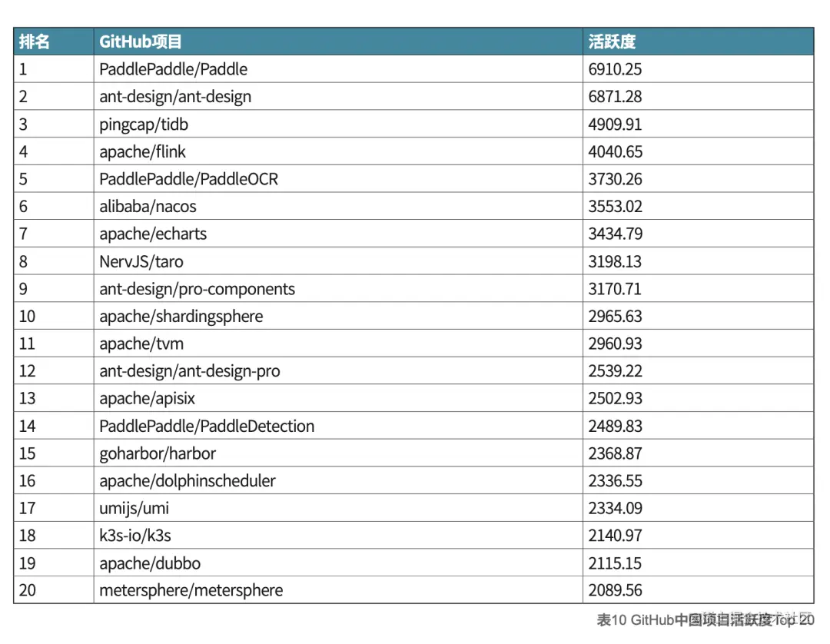Click rank number 15 cell
Screen dimensions: 830x644
pos(54,453)
